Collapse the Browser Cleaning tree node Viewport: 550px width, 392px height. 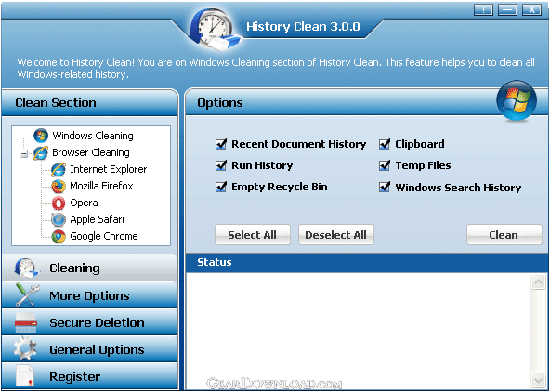pos(24,153)
